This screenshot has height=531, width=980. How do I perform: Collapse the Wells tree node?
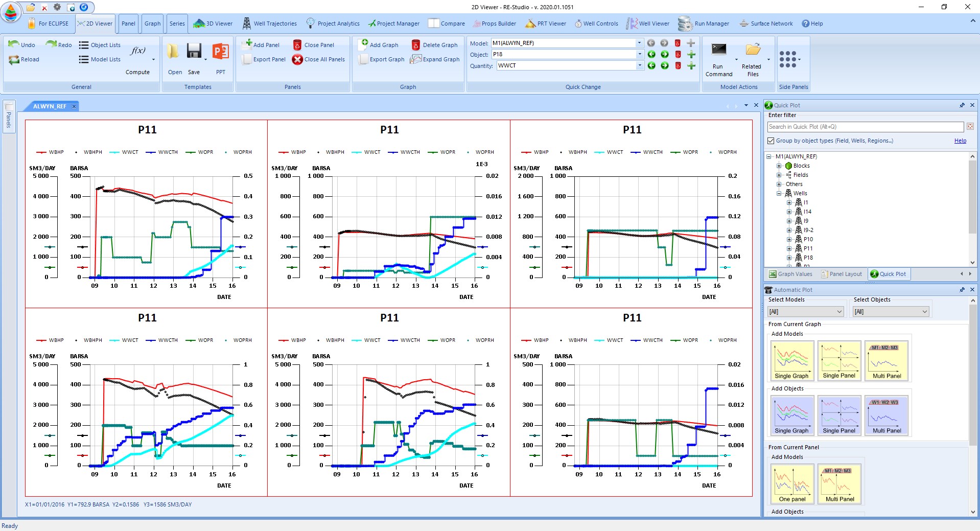(779, 193)
